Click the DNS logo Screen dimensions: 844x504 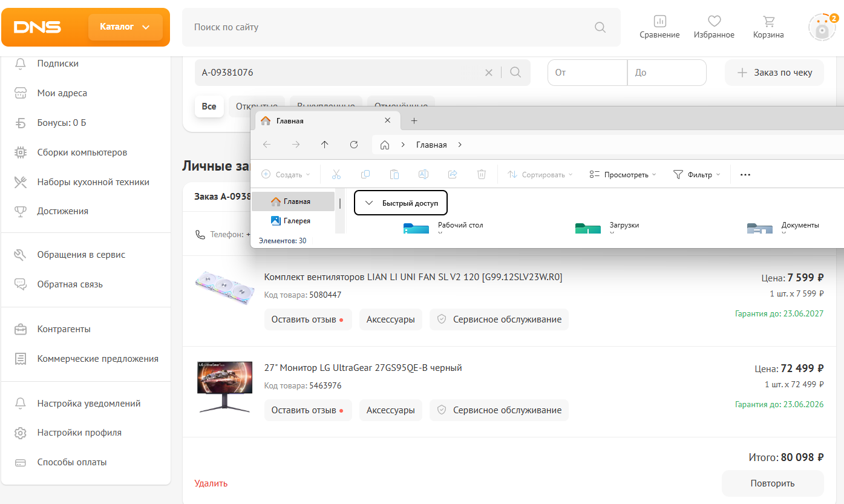point(38,27)
